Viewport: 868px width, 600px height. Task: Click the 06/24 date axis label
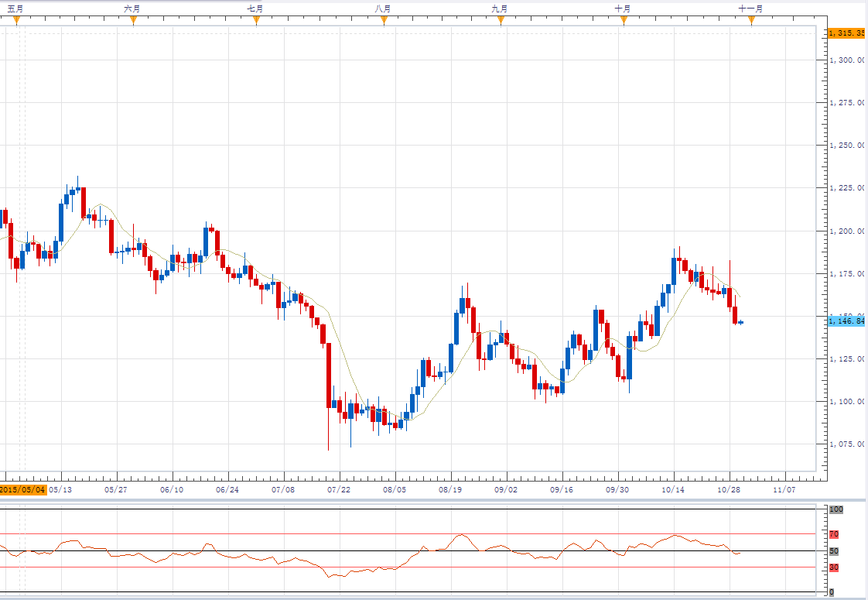coord(227,490)
